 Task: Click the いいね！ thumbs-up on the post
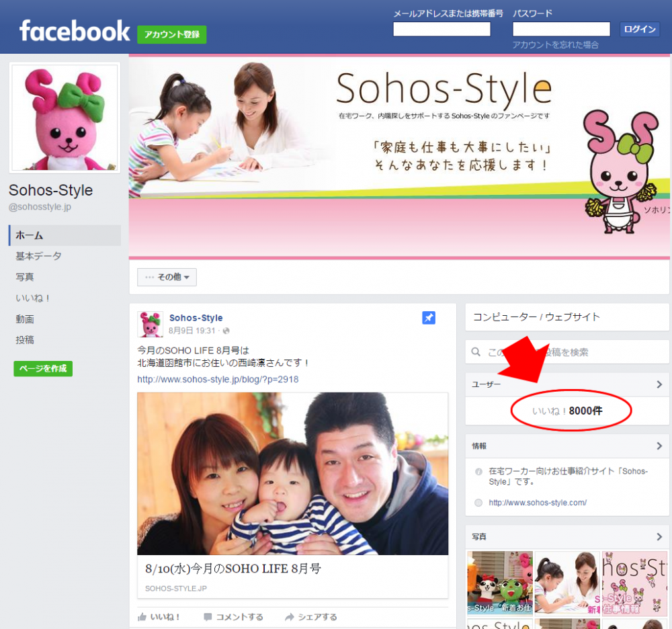click(x=159, y=617)
